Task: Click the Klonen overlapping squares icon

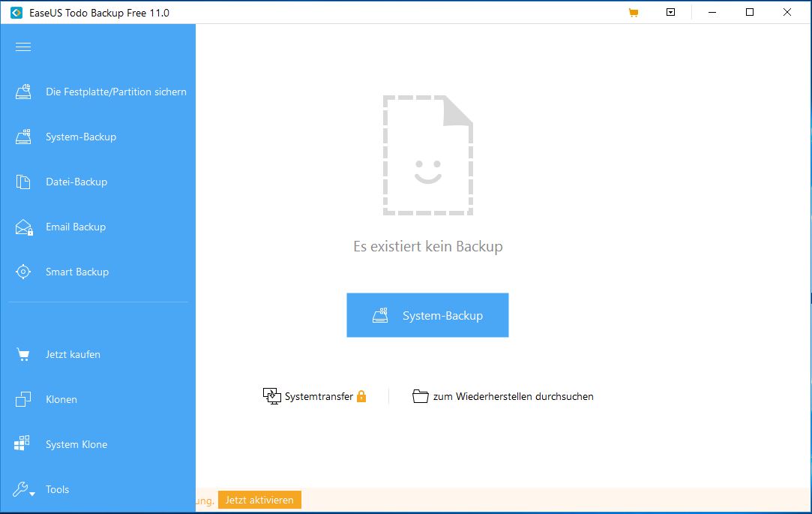Action: (23, 399)
